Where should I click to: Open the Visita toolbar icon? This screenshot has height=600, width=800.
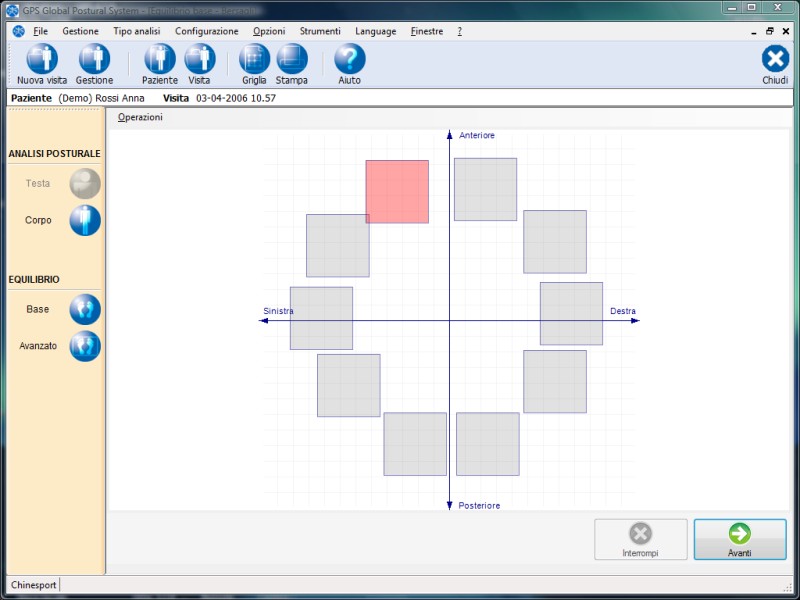pos(199,59)
